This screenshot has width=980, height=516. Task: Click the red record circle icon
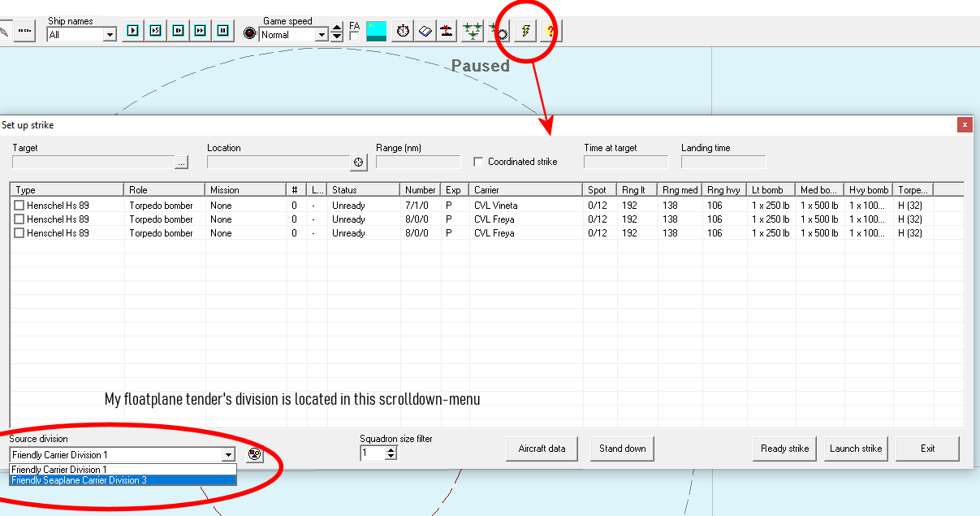(250, 34)
